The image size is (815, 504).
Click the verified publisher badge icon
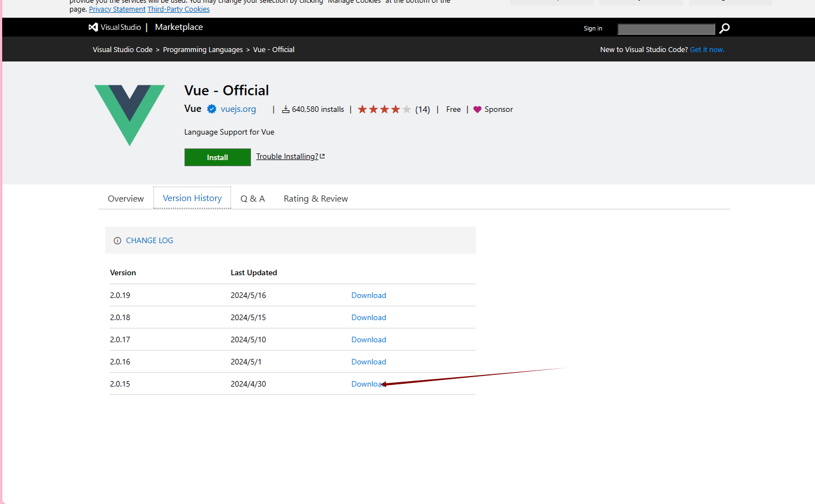[212, 109]
